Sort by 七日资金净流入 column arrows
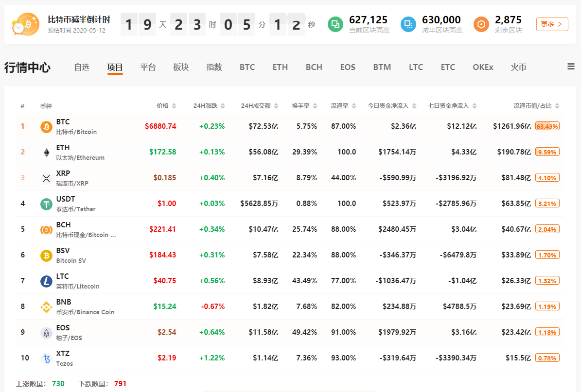Image resolution: width=581 pixels, height=392 pixels. point(475,106)
